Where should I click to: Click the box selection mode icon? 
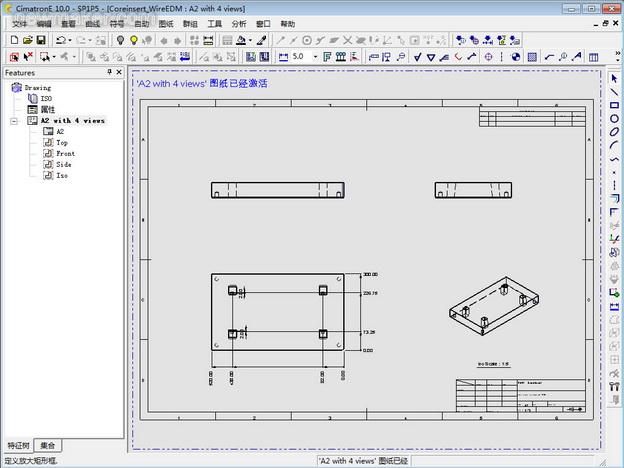44,57
